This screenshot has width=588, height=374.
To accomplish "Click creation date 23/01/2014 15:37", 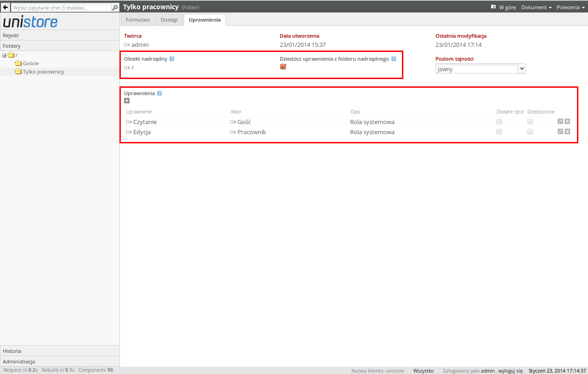I will tap(303, 45).
